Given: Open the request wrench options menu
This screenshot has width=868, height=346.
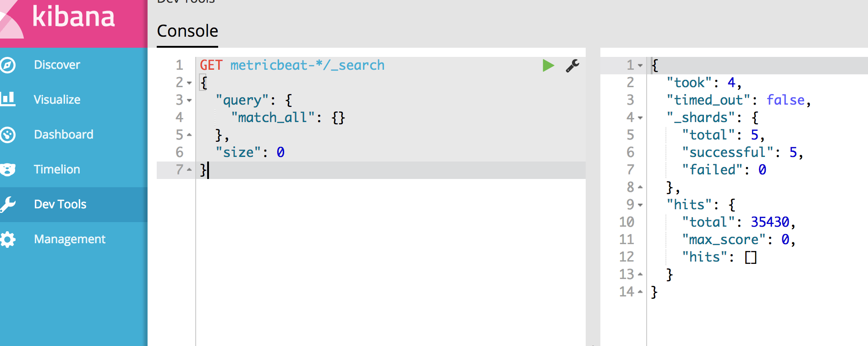Looking at the screenshot, I should [572, 66].
